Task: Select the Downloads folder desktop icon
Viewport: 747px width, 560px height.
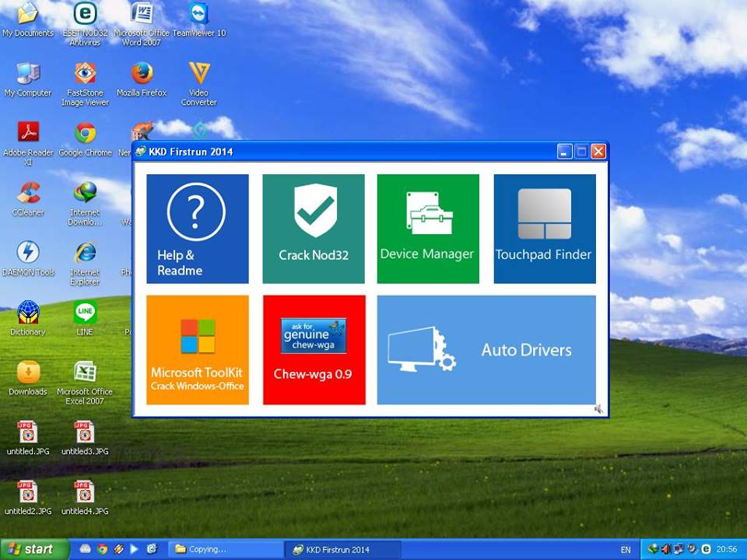Action: point(28,379)
